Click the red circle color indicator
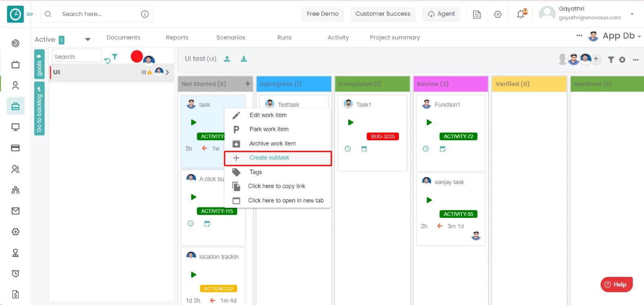Image resolution: width=644 pixels, height=305 pixels. 137,57
